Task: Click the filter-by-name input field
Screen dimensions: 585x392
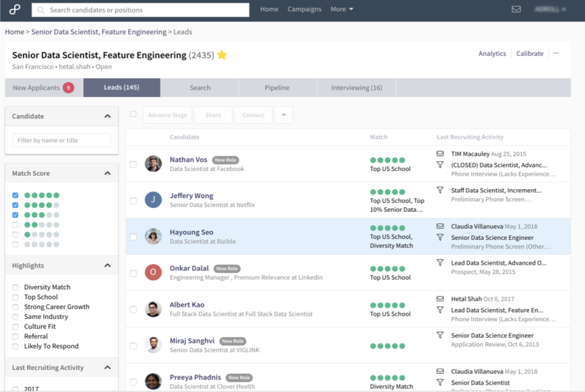Action: click(61, 140)
